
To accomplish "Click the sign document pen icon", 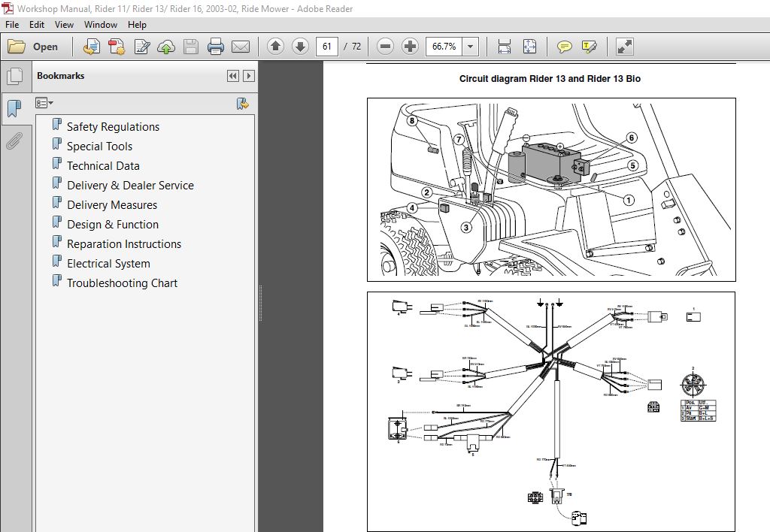I will coord(142,47).
